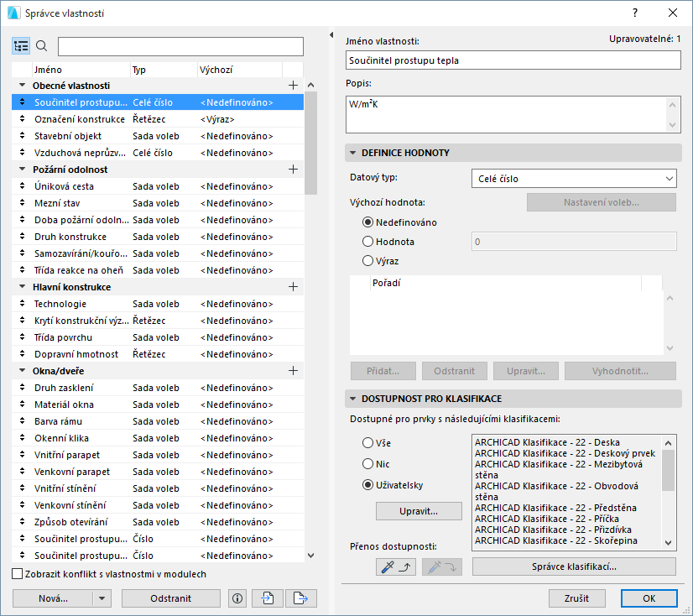The height and width of the screenshot is (616, 693).
Task: Click reorder handle of Označení konstrukce row
Action: point(22,119)
